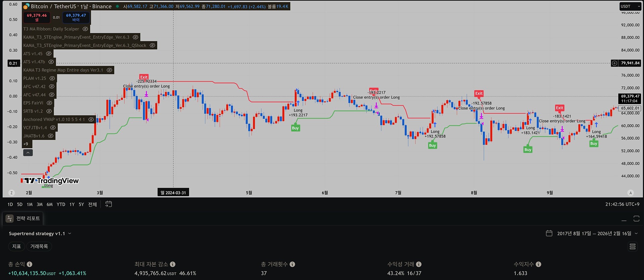This screenshot has height=280, width=644.
Task: Toggle the A auto-scale button on price axis
Action: [x=631, y=193]
